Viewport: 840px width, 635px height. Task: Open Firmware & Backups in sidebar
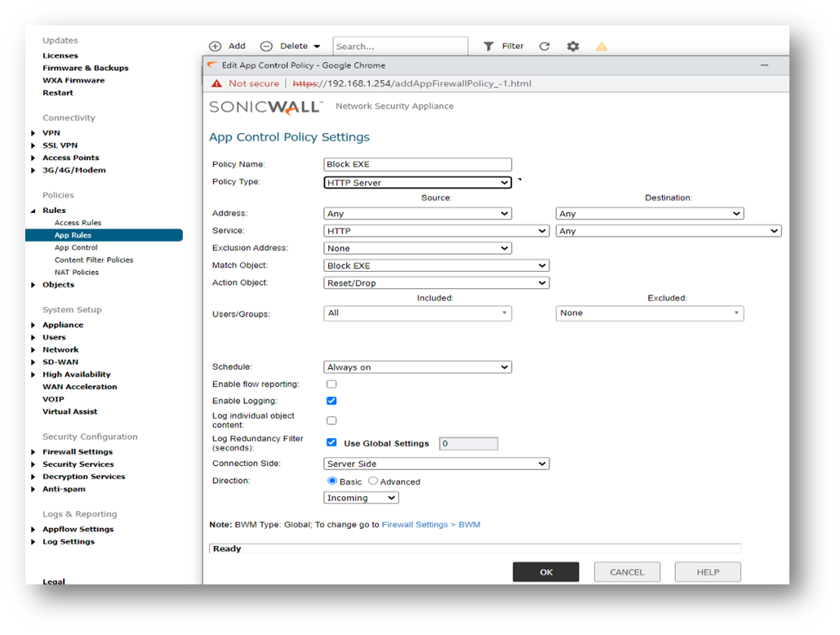click(x=86, y=68)
